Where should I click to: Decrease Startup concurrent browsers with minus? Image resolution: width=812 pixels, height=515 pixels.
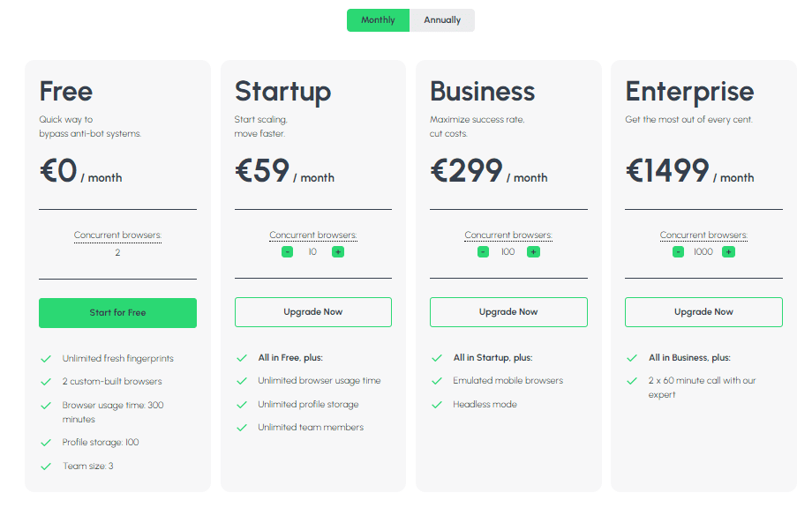tap(288, 252)
